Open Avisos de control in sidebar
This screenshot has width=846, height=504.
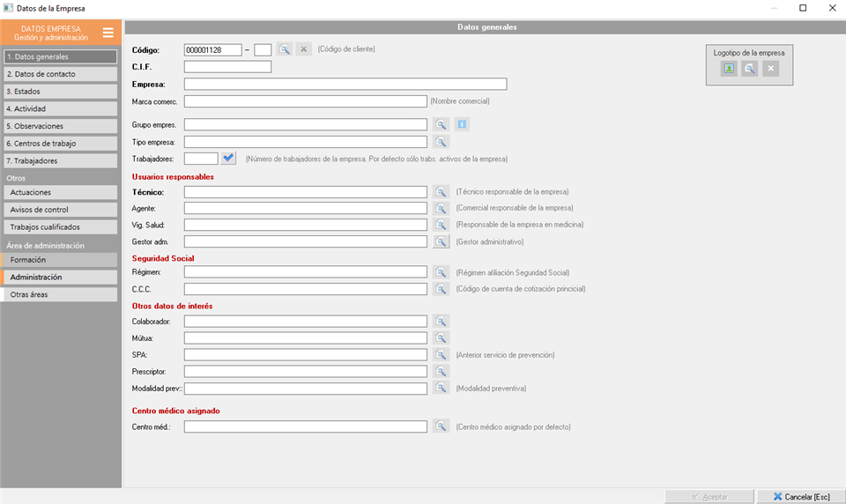61,210
